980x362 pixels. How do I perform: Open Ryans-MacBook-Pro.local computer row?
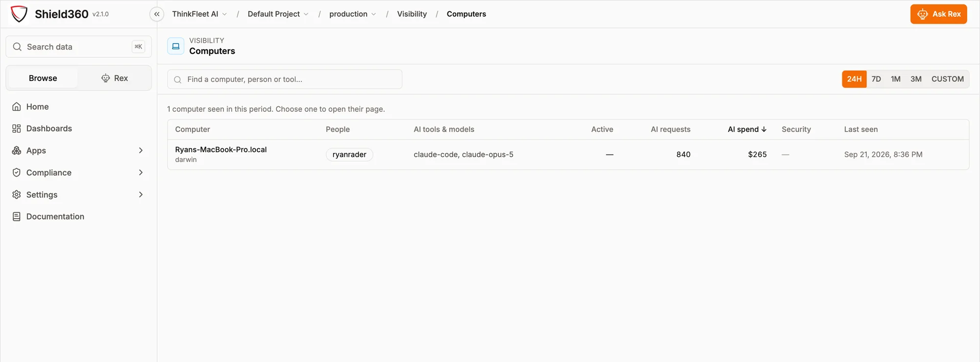click(x=568, y=155)
